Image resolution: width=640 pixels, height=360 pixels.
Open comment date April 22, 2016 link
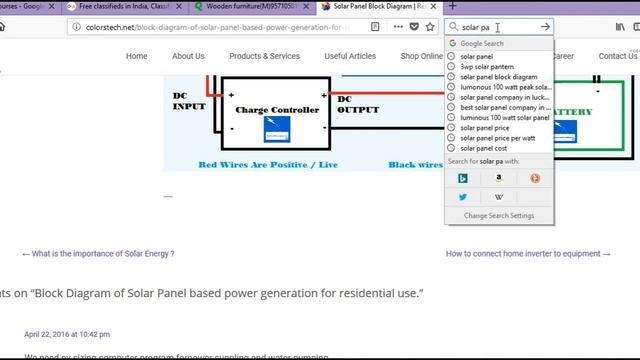pos(67,334)
